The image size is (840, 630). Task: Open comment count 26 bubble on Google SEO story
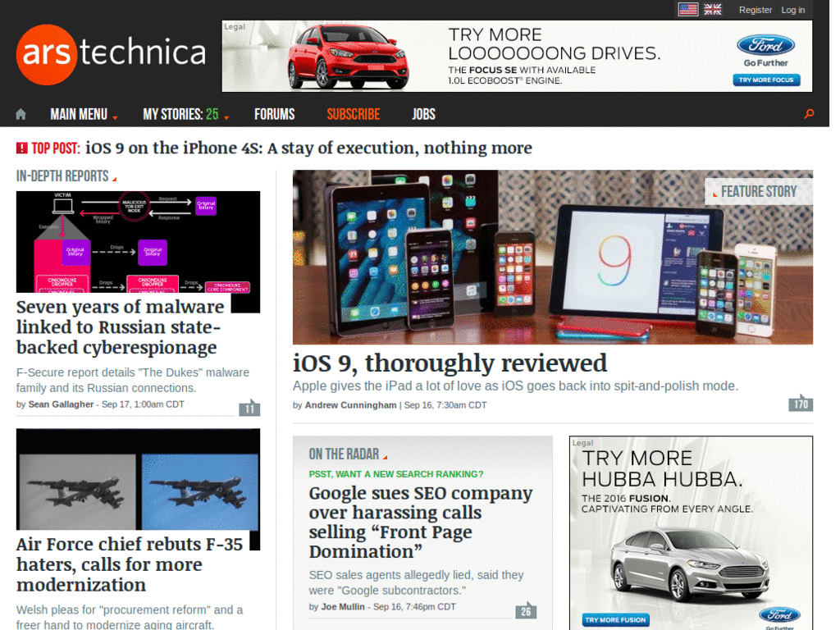tap(526, 610)
